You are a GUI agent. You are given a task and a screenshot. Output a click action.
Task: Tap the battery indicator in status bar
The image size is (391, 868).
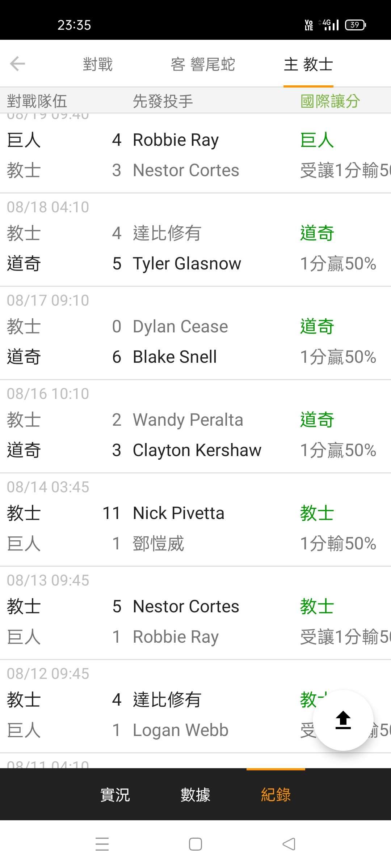(355, 25)
